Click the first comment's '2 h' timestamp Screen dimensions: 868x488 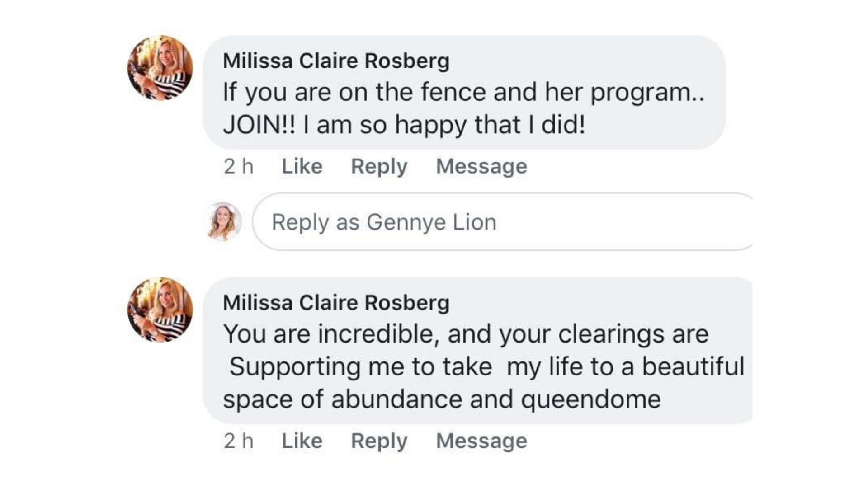238,166
